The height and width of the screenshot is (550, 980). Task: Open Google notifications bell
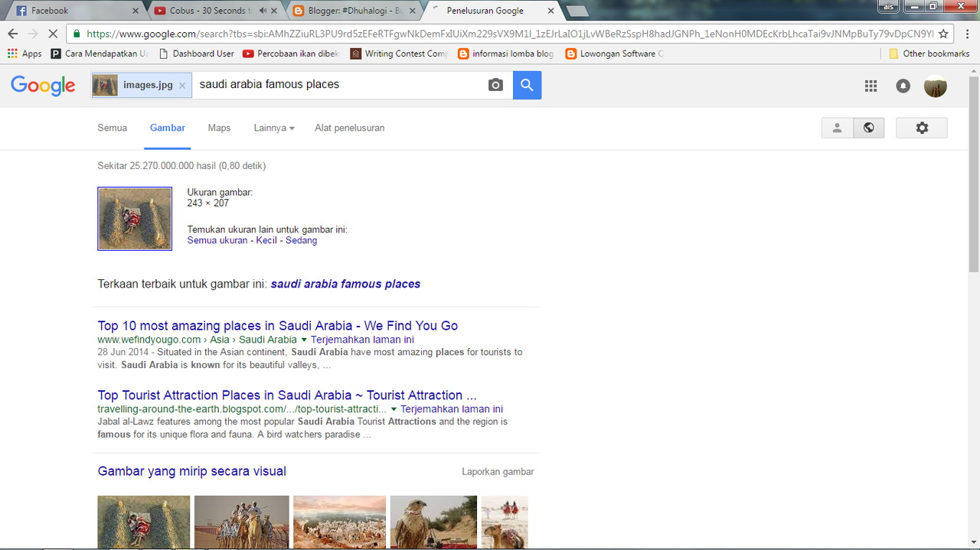coord(903,86)
